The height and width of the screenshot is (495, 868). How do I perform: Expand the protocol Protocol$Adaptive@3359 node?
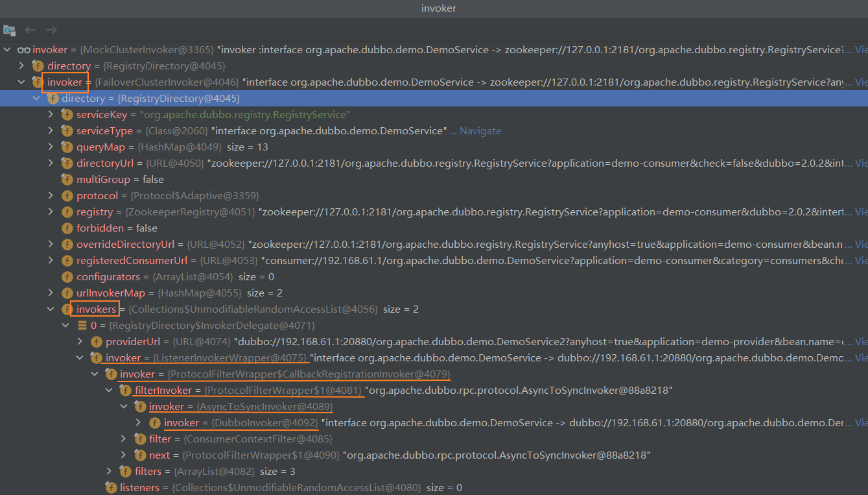[51, 196]
